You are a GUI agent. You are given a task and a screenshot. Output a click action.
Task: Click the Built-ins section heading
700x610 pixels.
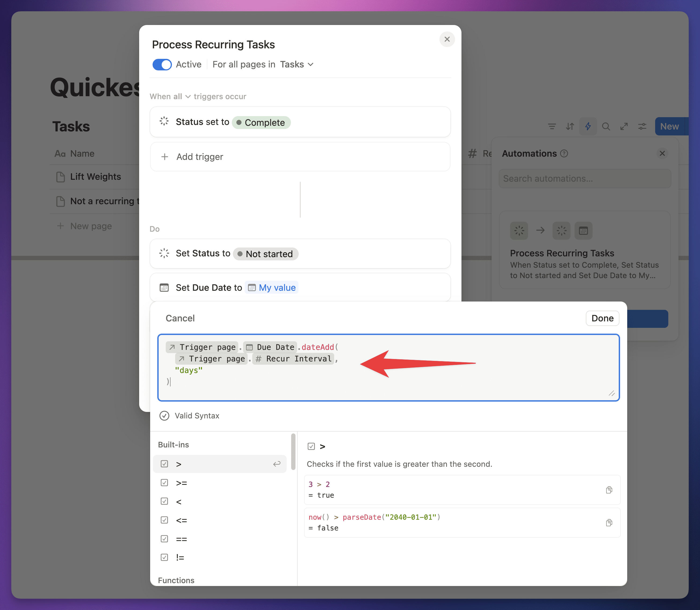click(x=173, y=444)
